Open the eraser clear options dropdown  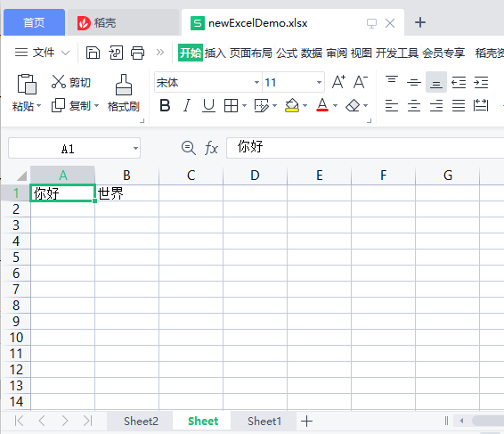365,105
